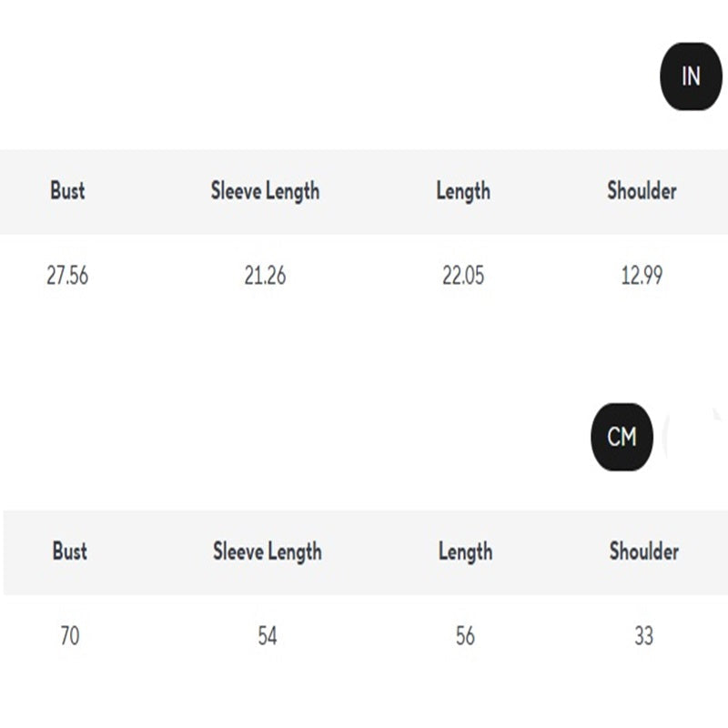Click the Bust header in centimeter table
728x728 pixels.
(69, 551)
